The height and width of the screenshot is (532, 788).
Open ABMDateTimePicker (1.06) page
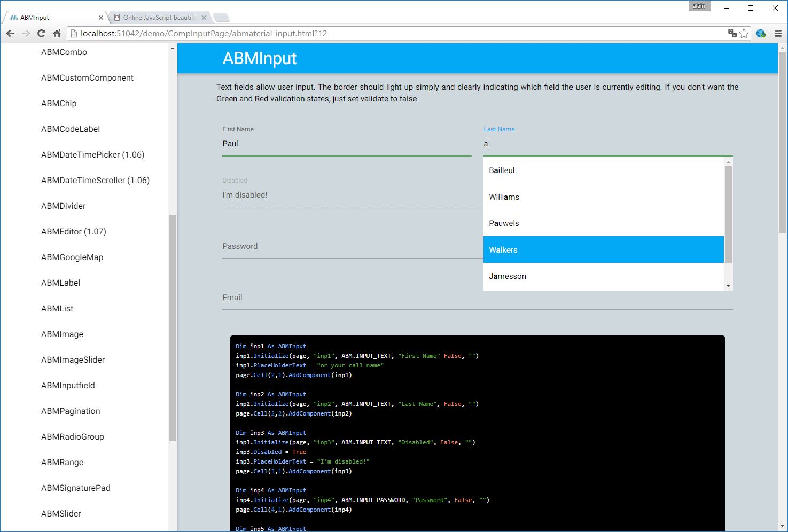(93, 155)
